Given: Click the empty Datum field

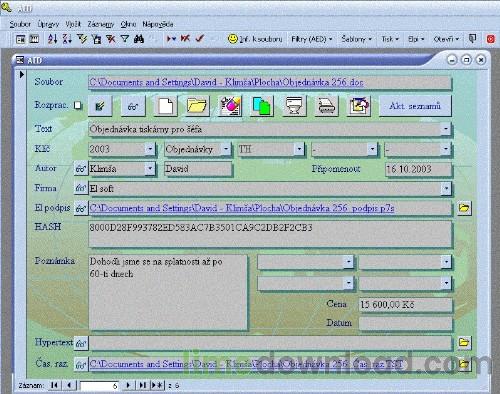Looking at the screenshot, I should point(405,323).
